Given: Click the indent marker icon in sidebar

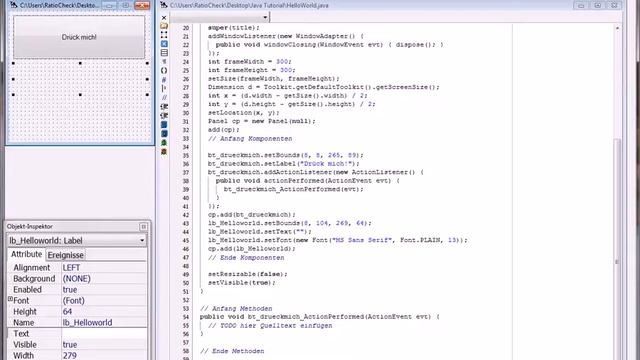Looking at the screenshot, I should point(164,89).
